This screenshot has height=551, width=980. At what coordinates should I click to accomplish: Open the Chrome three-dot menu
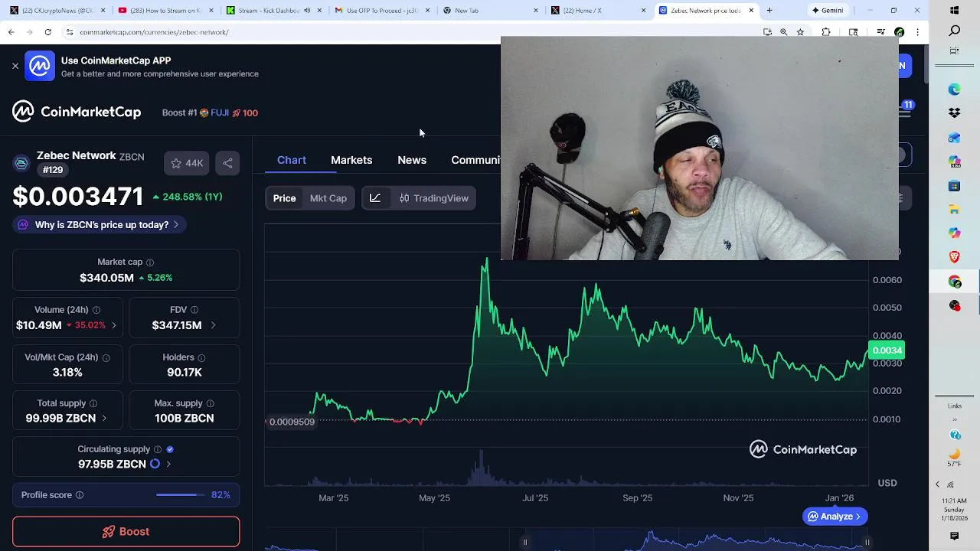(917, 32)
